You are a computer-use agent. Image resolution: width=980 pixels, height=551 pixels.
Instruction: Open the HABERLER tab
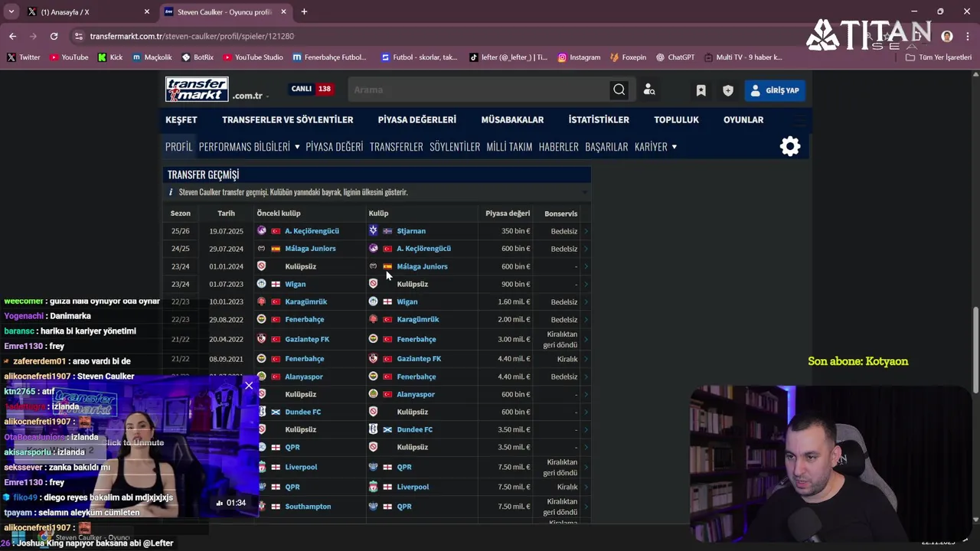(558, 146)
